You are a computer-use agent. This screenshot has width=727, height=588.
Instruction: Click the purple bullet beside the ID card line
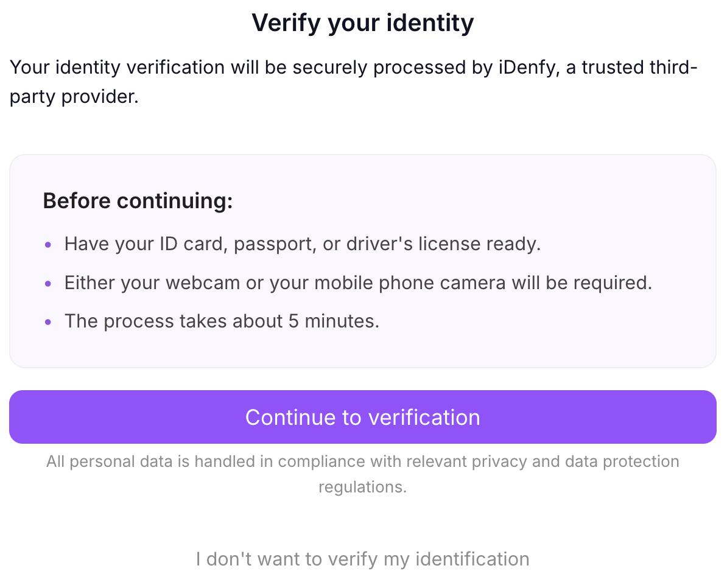(x=49, y=245)
